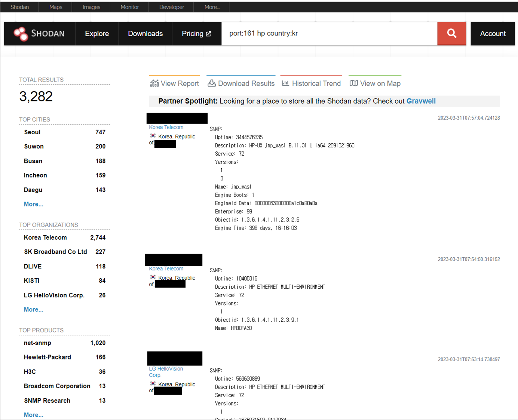Screen dimensions: 518x420
Task: Open the Images tab
Action: (91, 7)
